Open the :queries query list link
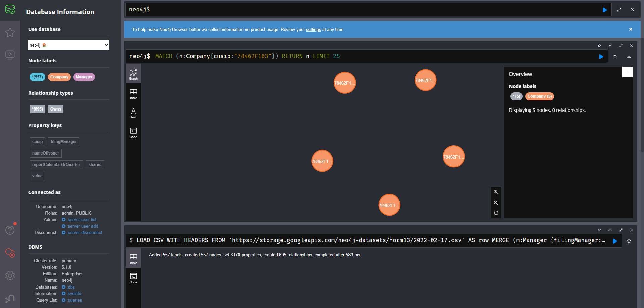The image size is (644, 308). (x=72, y=300)
